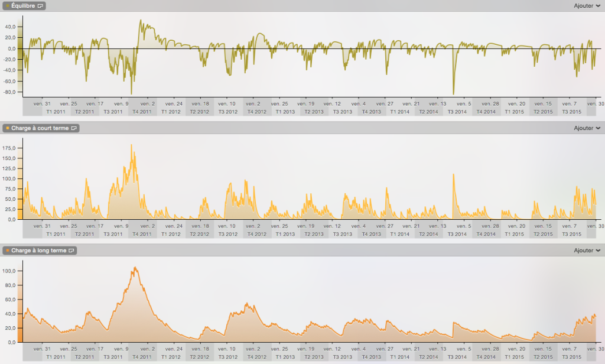This screenshot has height=364, width=605.
Task: Click T3 2015 on the Charge à court terme timeline
Action: pos(571,234)
